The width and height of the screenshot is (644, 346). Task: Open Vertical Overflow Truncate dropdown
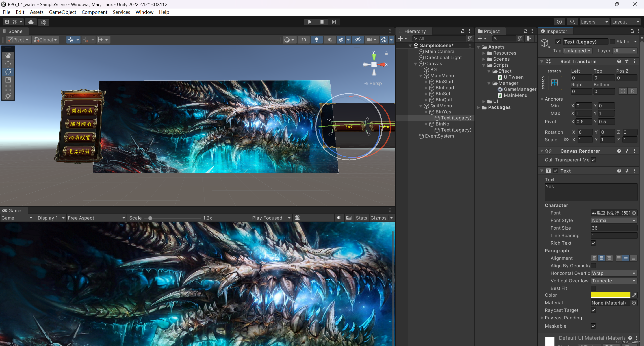pos(614,281)
